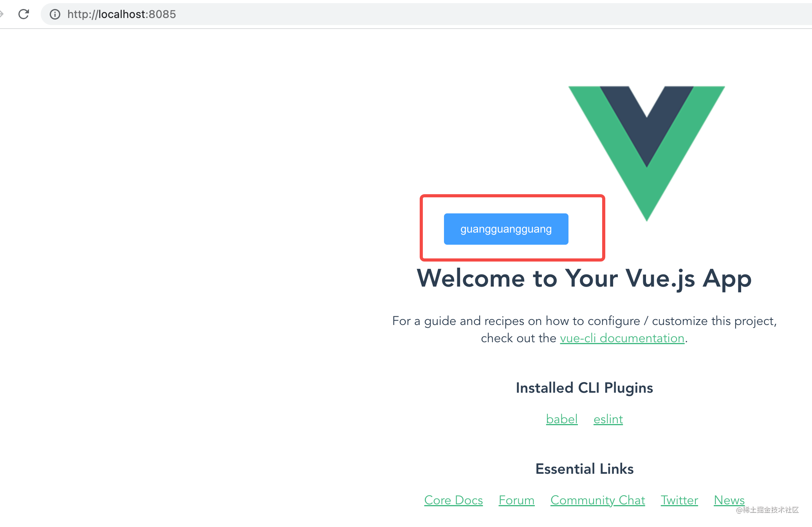Open the Community Chat link

click(597, 500)
